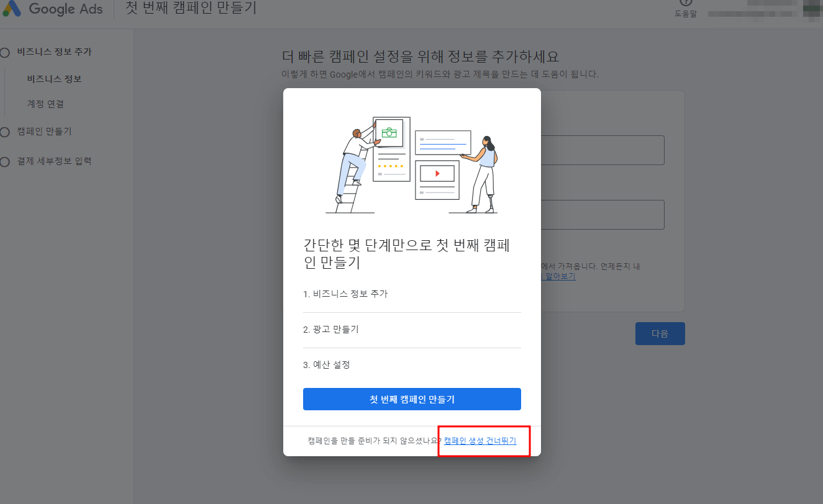Select the 비즈니스 정보 추가 step circle

[x=5, y=52]
